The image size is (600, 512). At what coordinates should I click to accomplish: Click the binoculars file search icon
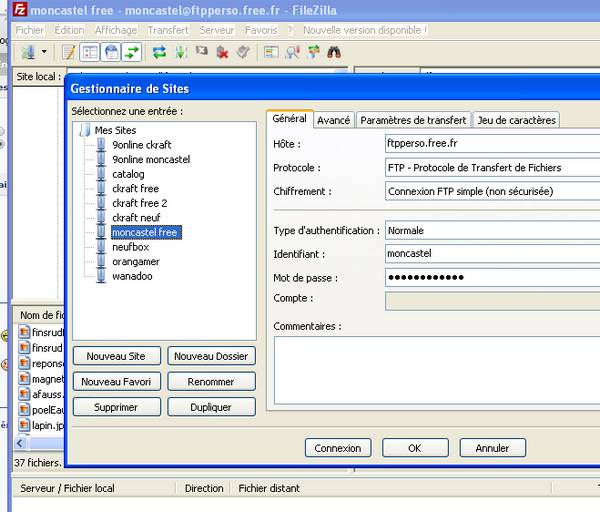(334, 52)
